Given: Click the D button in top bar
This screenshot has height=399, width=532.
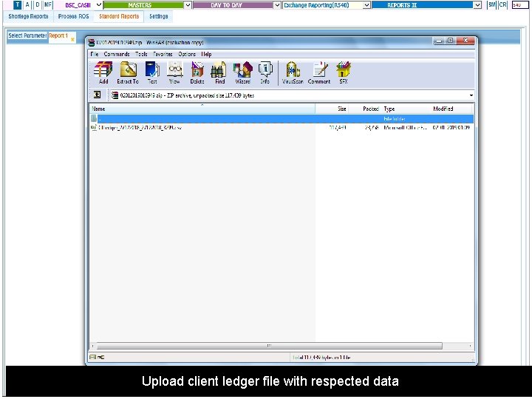Looking at the screenshot, I should 38,5.
